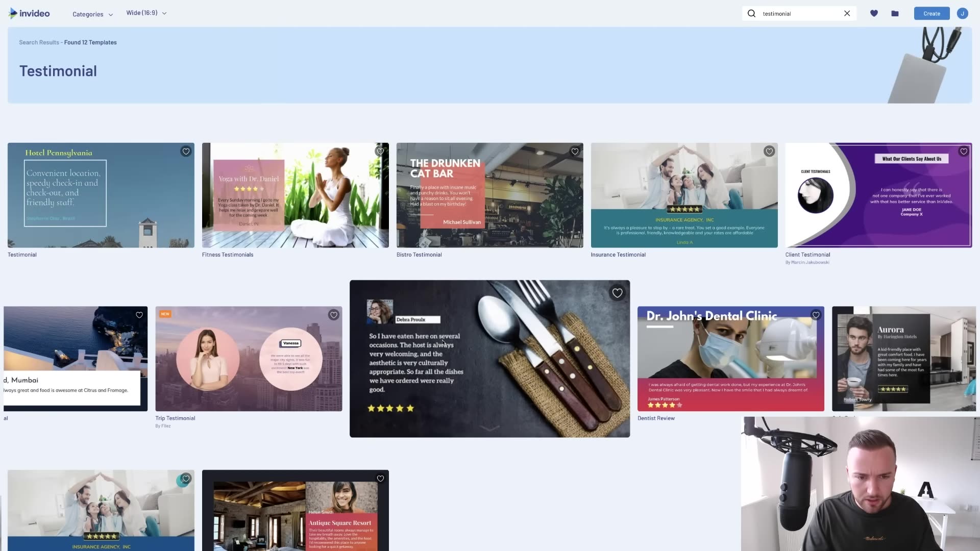Open the Wide (16:9) aspect dropdown

146,13
